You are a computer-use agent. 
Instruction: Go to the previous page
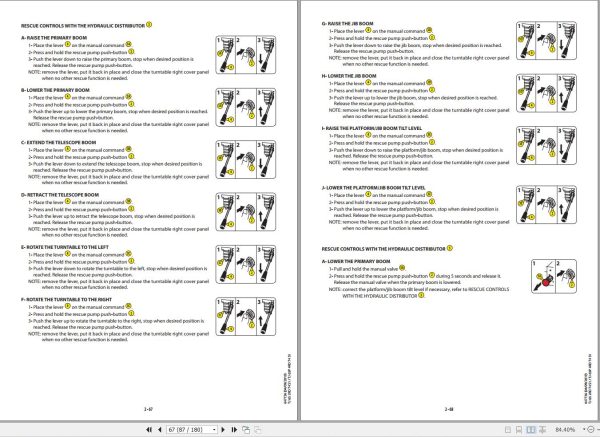160,430
